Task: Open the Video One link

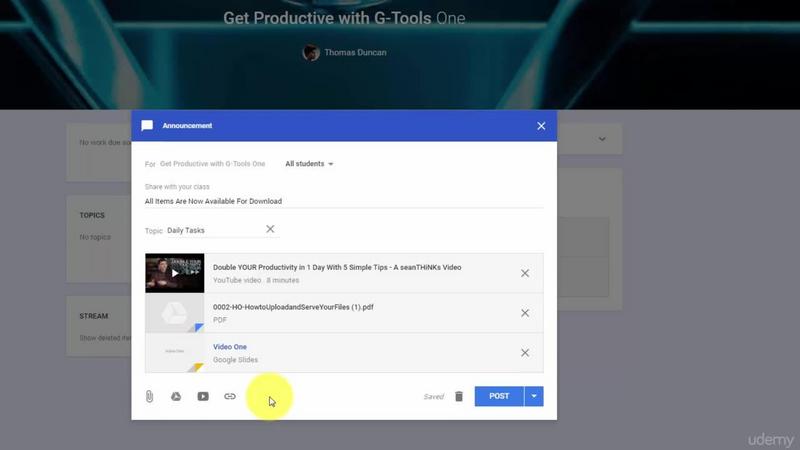Action: (x=230, y=347)
